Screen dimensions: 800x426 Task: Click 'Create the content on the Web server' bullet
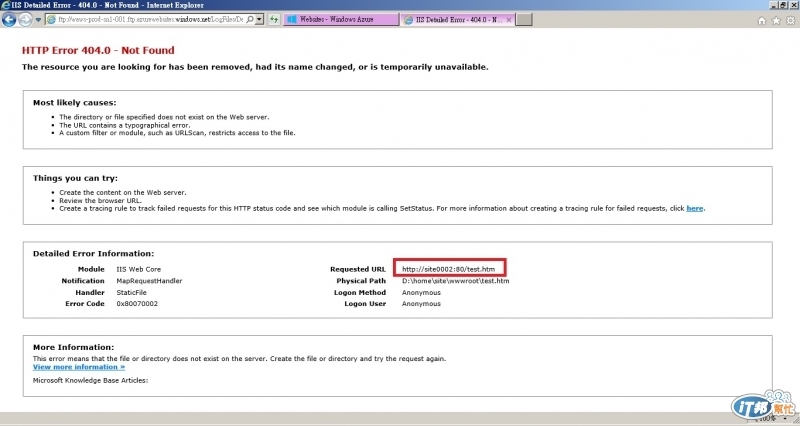[122, 192]
